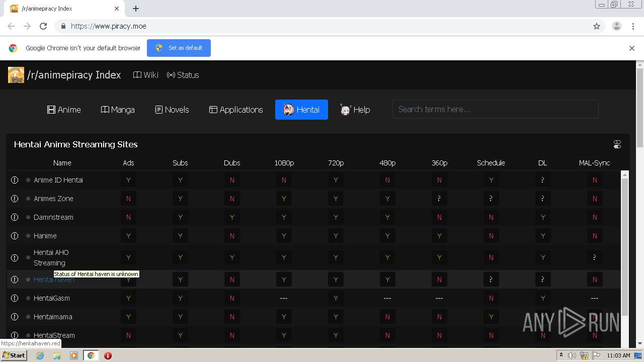Open the Hentai haven link
Viewport: 644px width, 362px height.
tap(54, 280)
